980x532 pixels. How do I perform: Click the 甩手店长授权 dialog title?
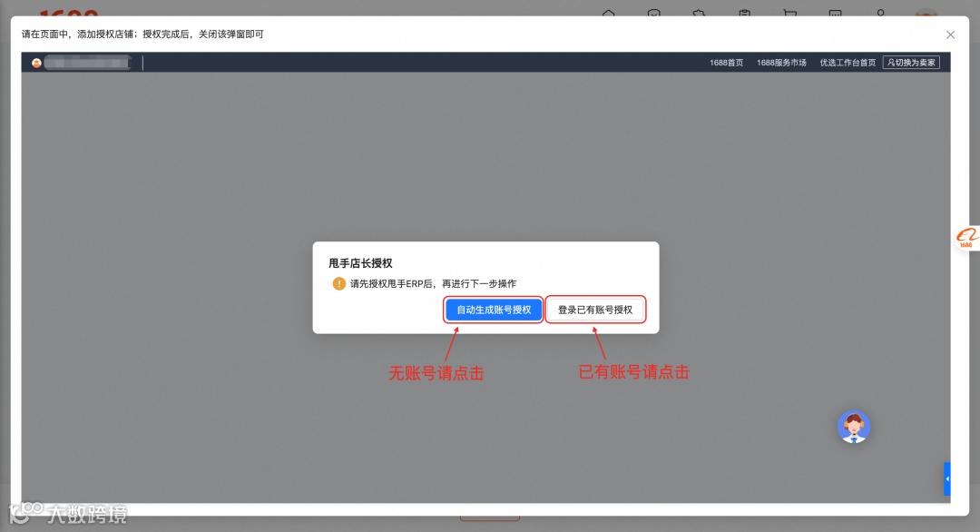point(360,263)
